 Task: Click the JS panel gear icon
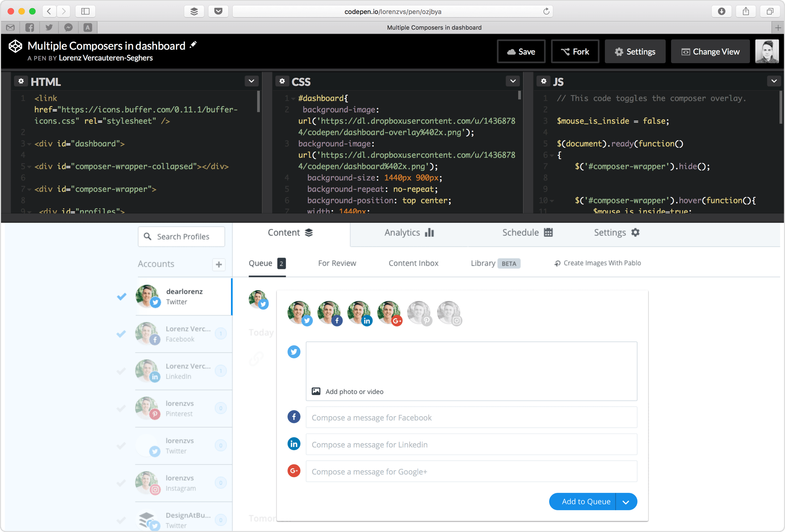click(x=543, y=81)
